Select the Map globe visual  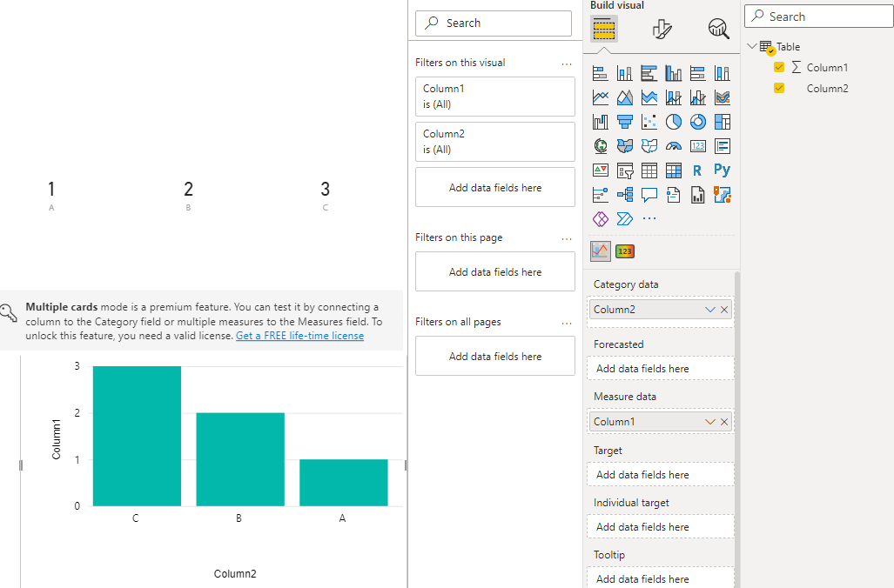point(601,146)
